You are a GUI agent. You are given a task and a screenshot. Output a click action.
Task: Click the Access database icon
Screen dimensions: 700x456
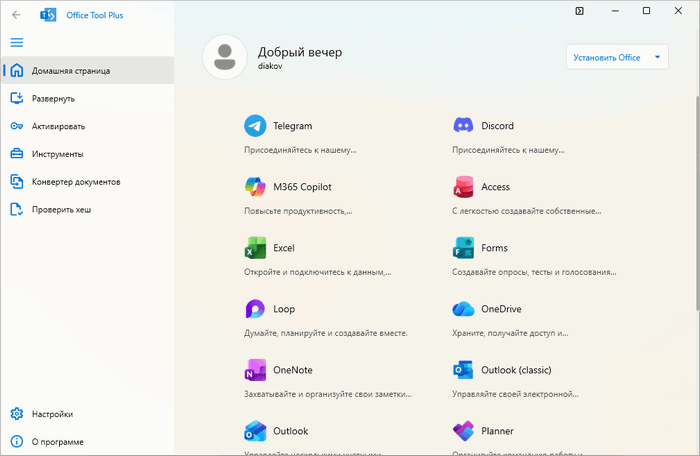[463, 187]
